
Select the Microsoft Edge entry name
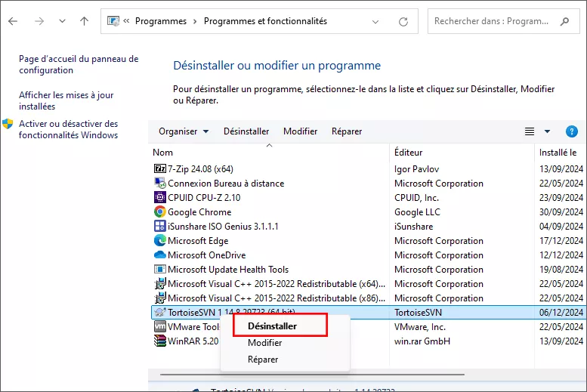(198, 241)
